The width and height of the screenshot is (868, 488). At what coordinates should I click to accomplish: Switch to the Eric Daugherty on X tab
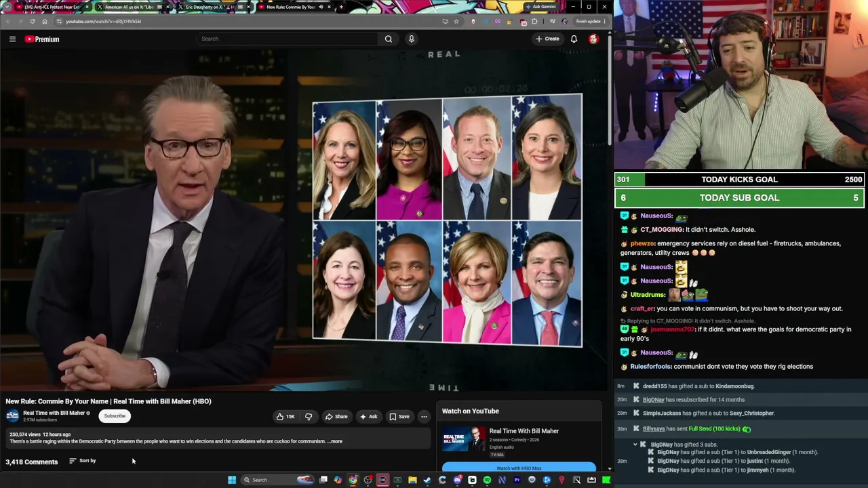pyautogui.click(x=214, y=7)
